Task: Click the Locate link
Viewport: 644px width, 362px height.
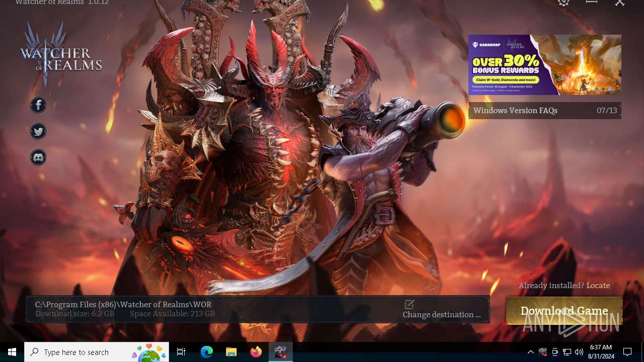Action: tap(598, 285)
